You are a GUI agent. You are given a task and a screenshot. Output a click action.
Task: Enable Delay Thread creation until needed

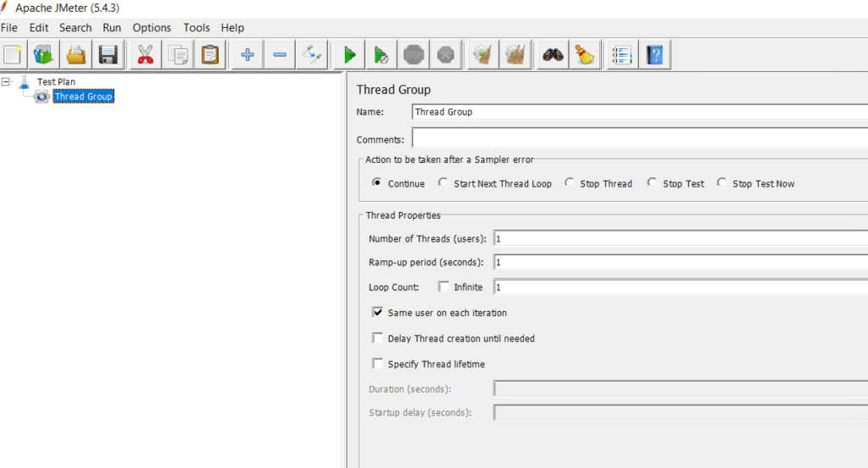(x=377, y=337)
